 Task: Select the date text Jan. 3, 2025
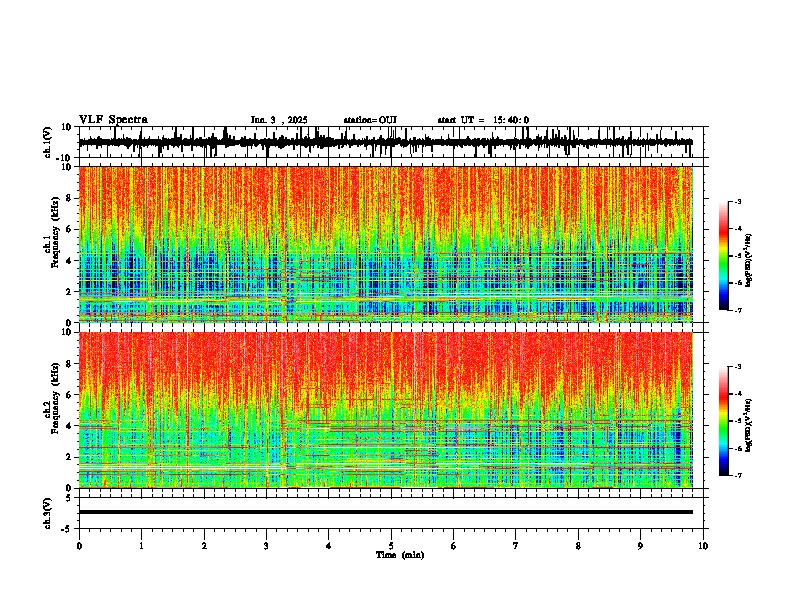coord(279,120)
